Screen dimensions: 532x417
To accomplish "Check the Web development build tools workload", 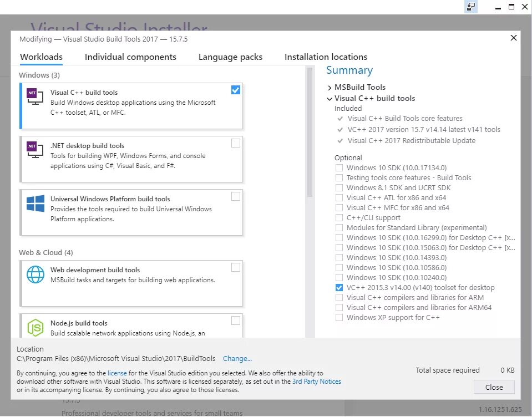I will [235, 267].
